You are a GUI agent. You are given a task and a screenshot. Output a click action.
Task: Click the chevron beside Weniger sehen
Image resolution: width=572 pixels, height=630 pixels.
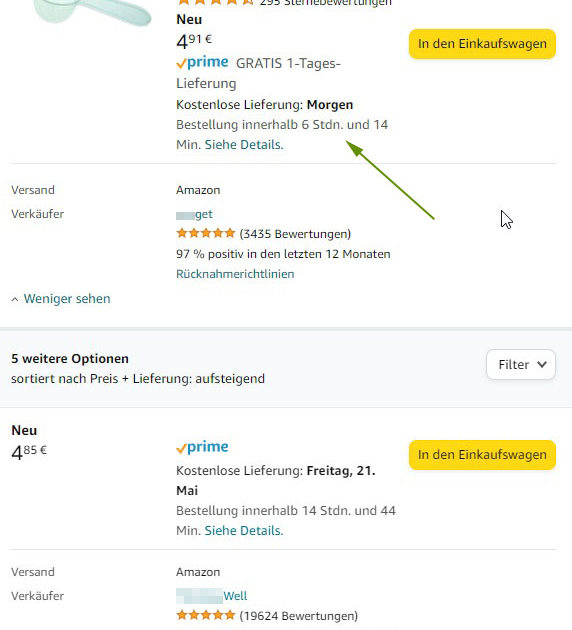coord(15,299)
